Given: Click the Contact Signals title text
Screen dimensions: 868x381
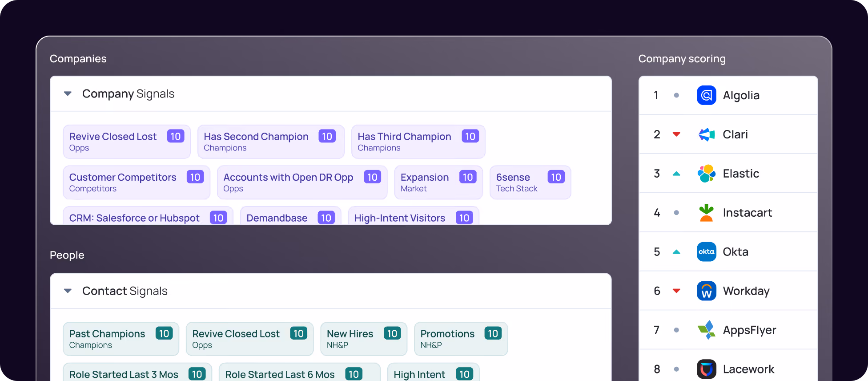Looking at the screenshot, I should coord(125,291).
